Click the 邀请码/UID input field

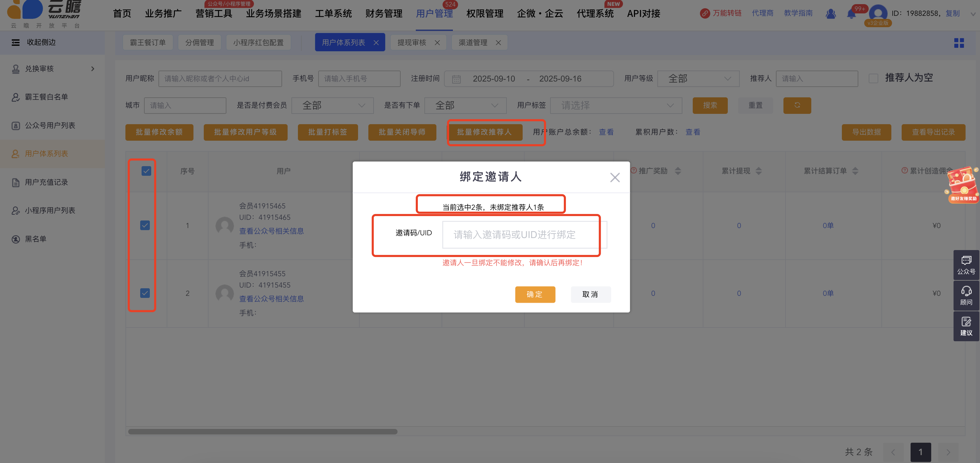(521, 235)
